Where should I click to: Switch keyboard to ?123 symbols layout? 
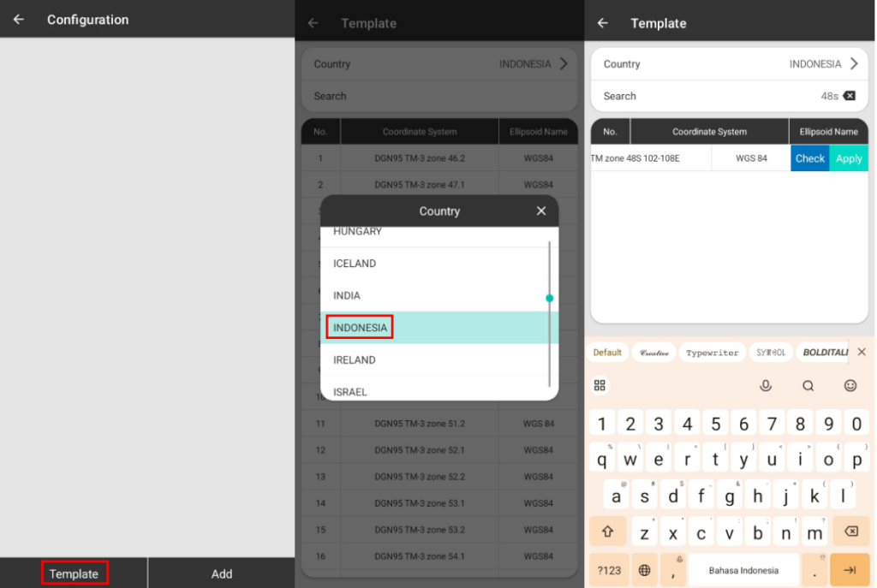[x=609, y=570]
